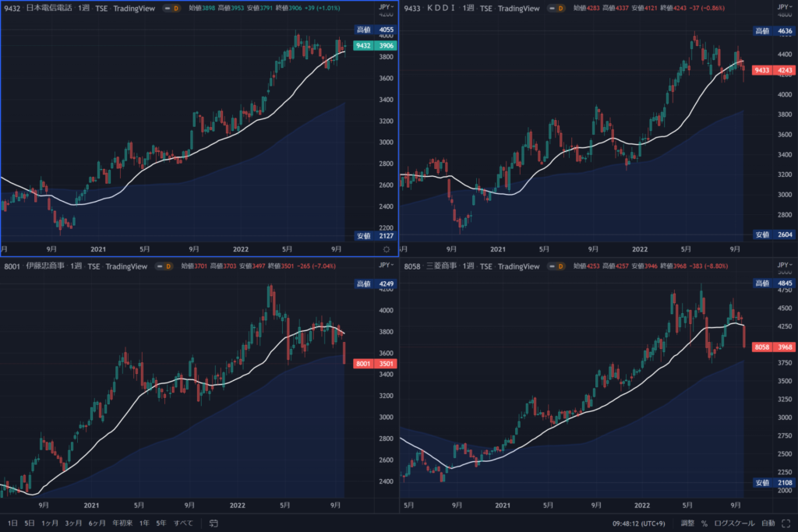Click the 安値 2604 label on KDDI chart
798x532 pixels.
coord(774,235)
